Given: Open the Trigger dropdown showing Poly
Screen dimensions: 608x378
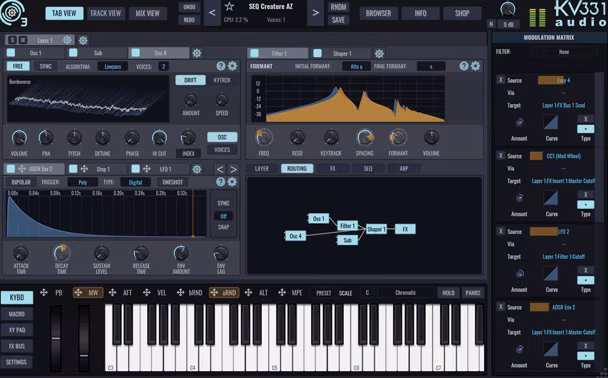Looking at the screenshot, I should (x=83, y=182).
